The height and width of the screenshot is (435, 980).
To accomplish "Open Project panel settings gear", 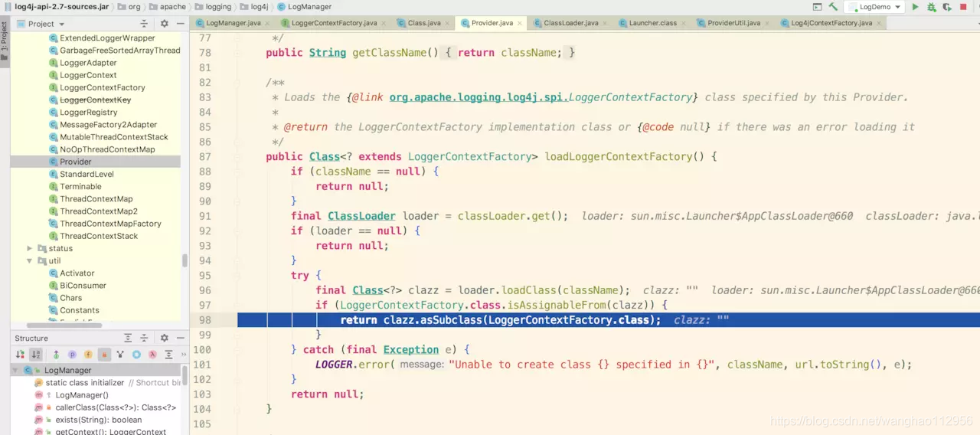I will pos(164,24).
